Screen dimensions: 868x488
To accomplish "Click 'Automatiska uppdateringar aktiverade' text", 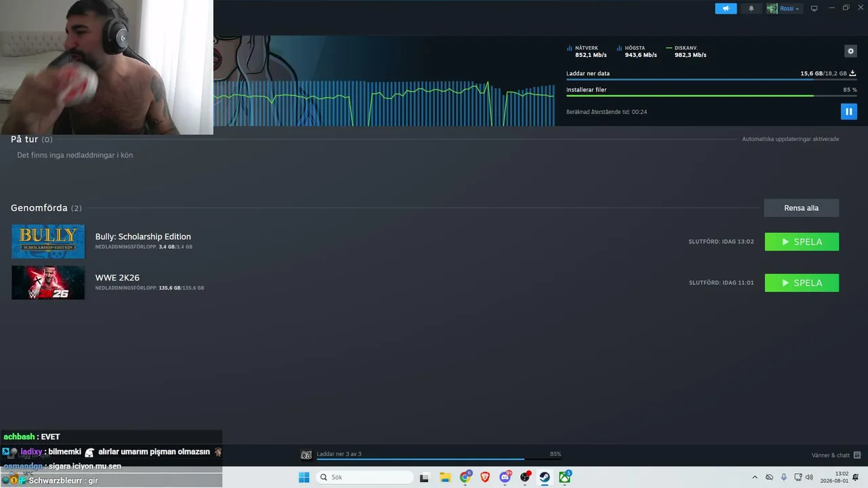I will pyautogui.click(x=791, y=139).
